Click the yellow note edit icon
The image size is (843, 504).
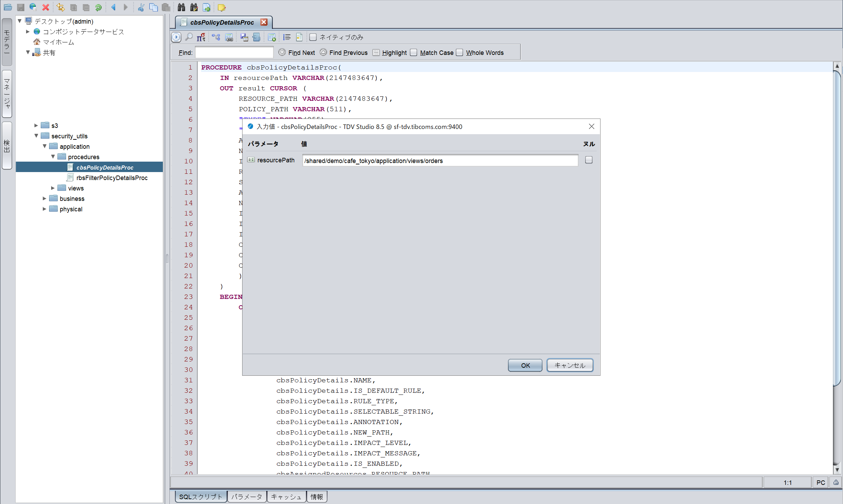222,7
